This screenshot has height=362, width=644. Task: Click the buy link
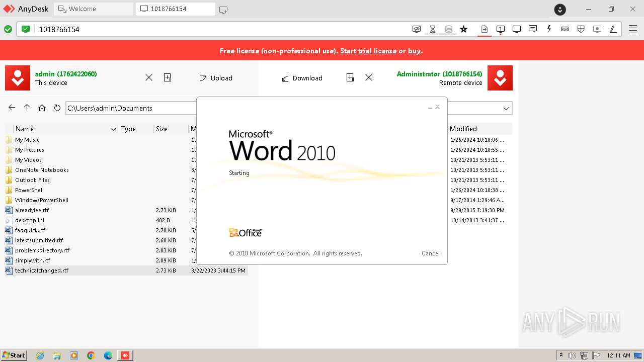point(414,51)
